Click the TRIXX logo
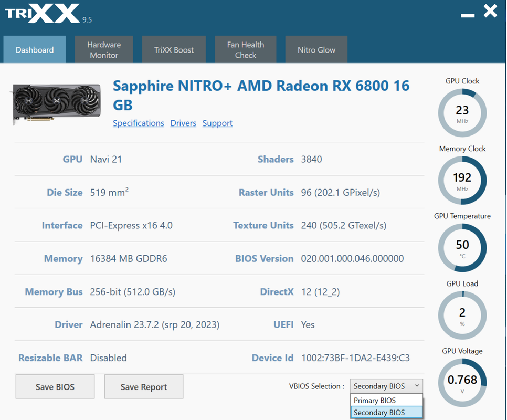The image size is (507, 420). pos(42,13)
